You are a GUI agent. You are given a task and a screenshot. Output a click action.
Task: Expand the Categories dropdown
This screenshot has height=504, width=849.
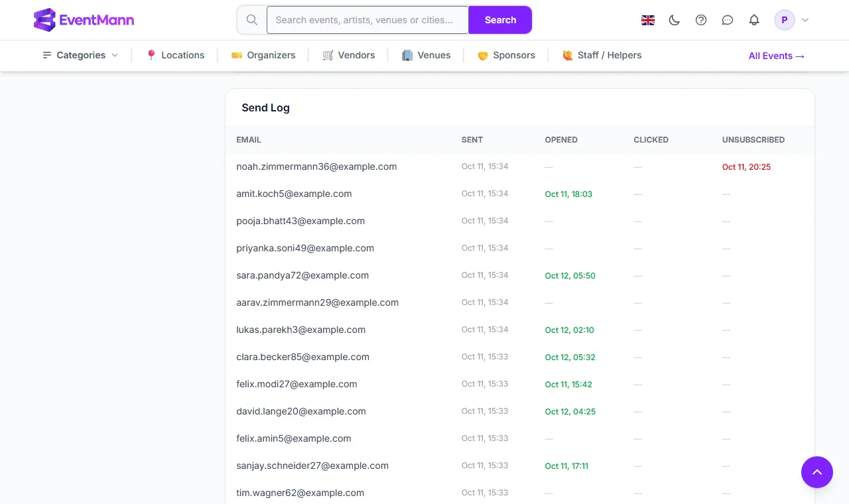point(80,55)
